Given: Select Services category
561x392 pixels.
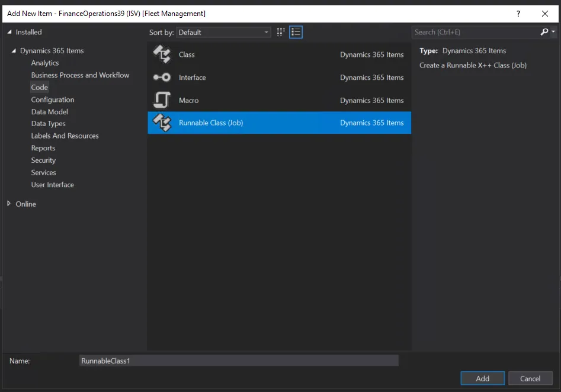Looking at the screenshot, I should pos(43,172).
